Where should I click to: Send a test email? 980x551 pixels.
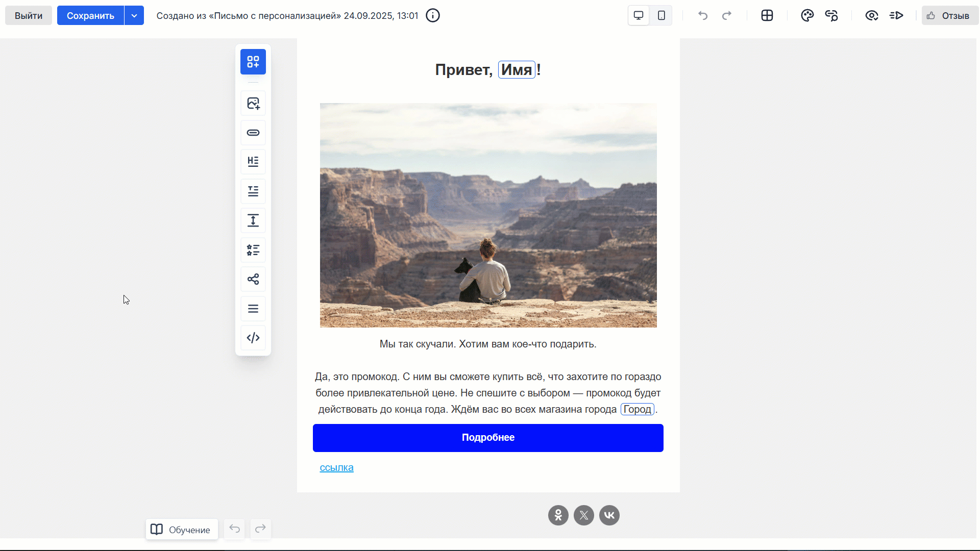pyautogui.click(x=897, y=15)
